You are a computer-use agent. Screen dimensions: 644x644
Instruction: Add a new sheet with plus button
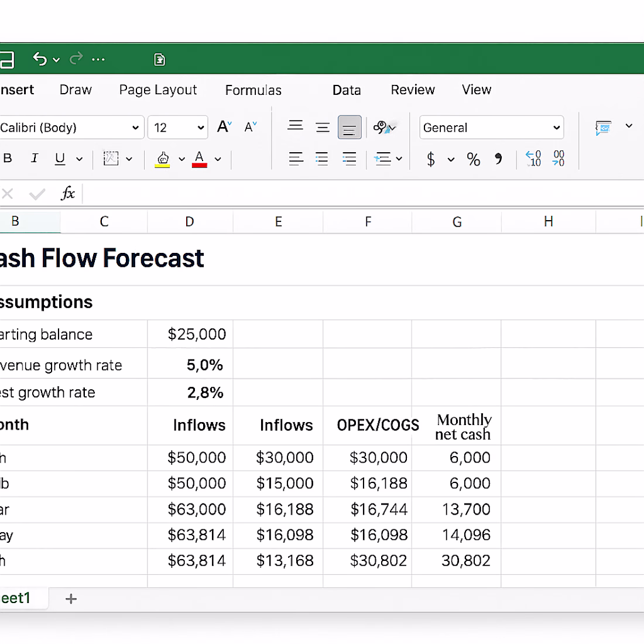(x=71, y=599)
